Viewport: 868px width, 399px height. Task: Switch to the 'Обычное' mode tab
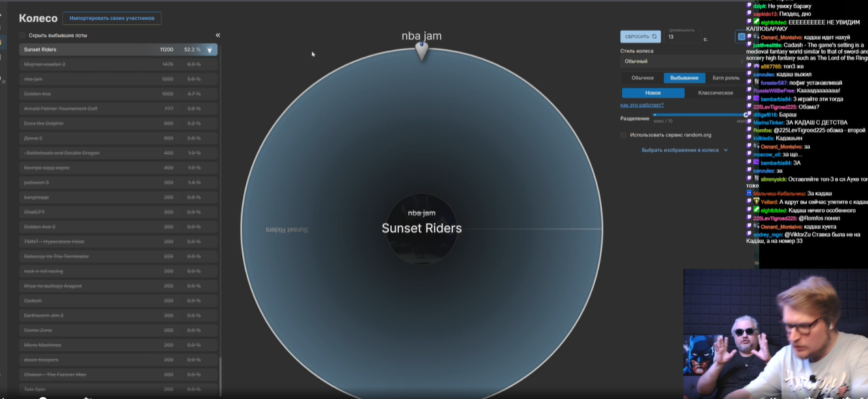pos(642,78)
